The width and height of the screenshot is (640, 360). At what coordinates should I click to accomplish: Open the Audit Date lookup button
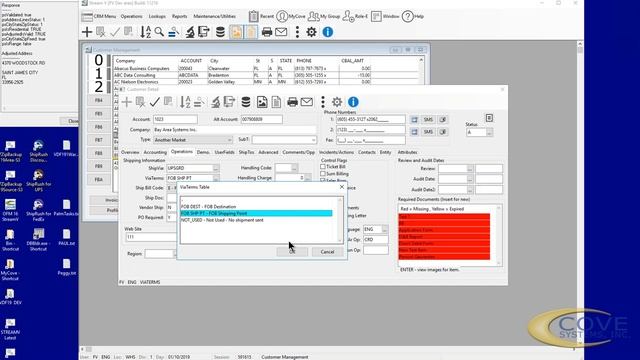pos(470,179)
